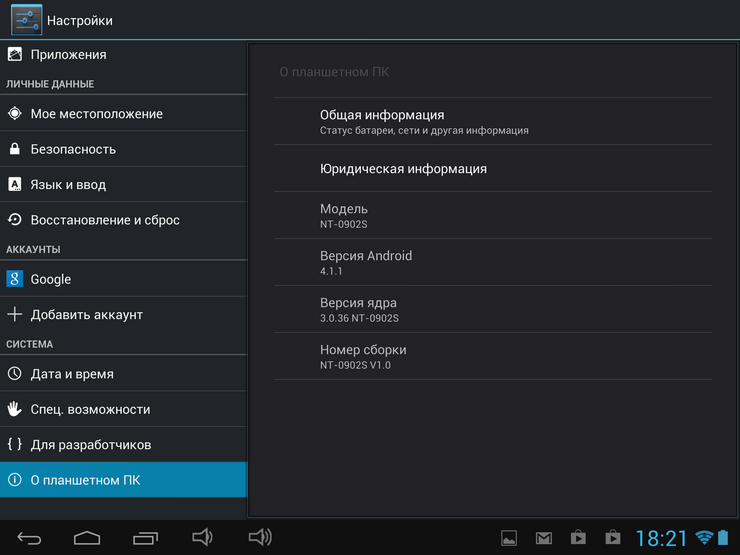
Task: Tap the Google account icon
Action: [15, 278]
